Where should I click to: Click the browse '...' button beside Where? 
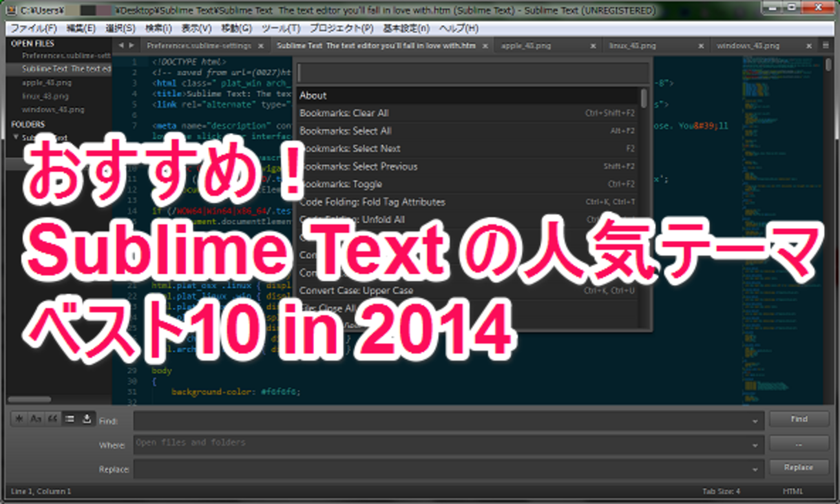tap(799, 444)
